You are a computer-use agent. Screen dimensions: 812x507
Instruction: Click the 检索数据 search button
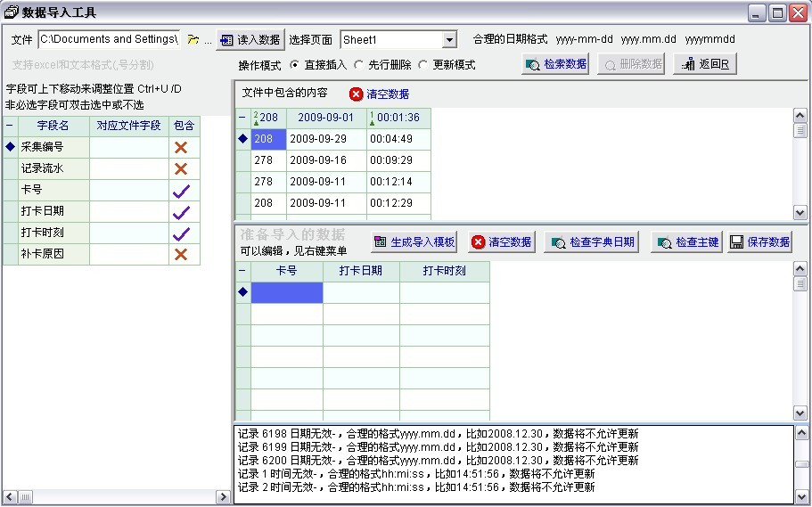[x=555, y=64]
